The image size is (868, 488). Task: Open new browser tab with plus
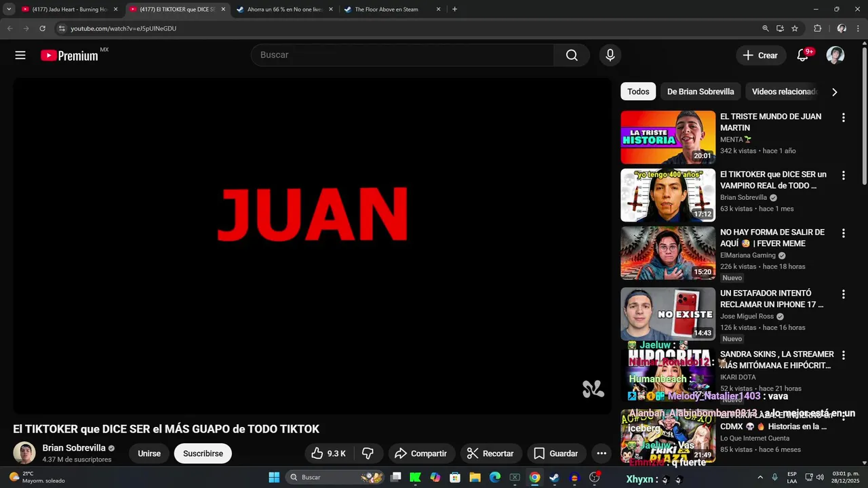[x=454, y=9]
